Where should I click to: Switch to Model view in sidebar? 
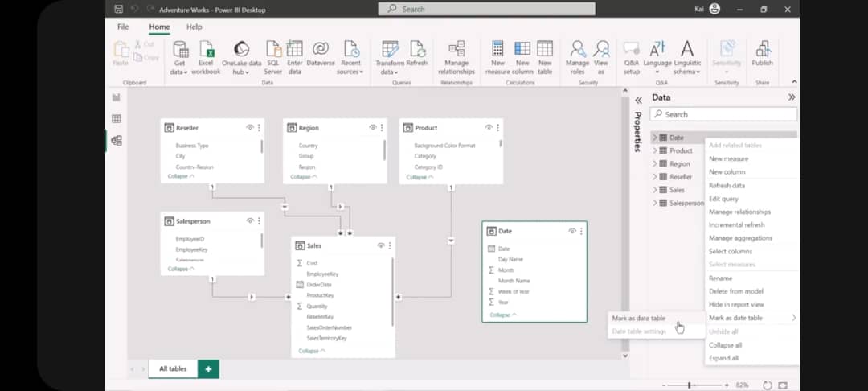[x=117, y=141]
